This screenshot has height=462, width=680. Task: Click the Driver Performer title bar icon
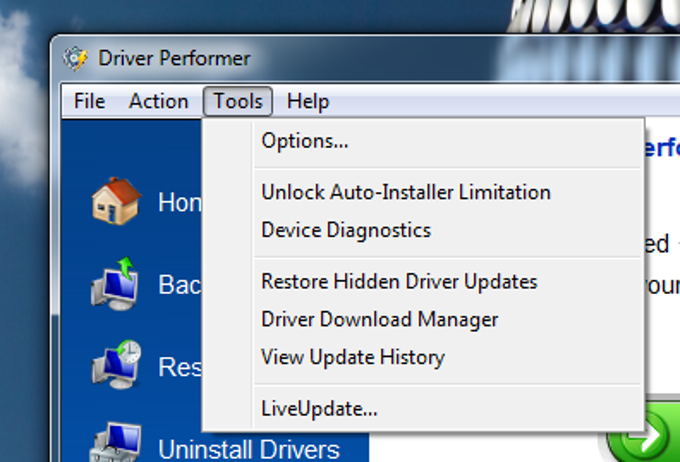click(x=75, y=59)
